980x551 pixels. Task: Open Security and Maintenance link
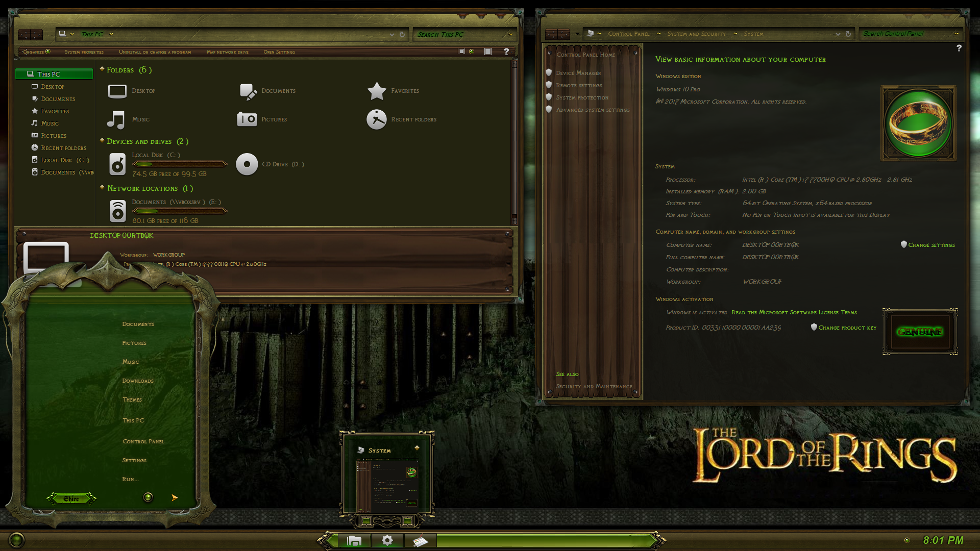[594, 386]
